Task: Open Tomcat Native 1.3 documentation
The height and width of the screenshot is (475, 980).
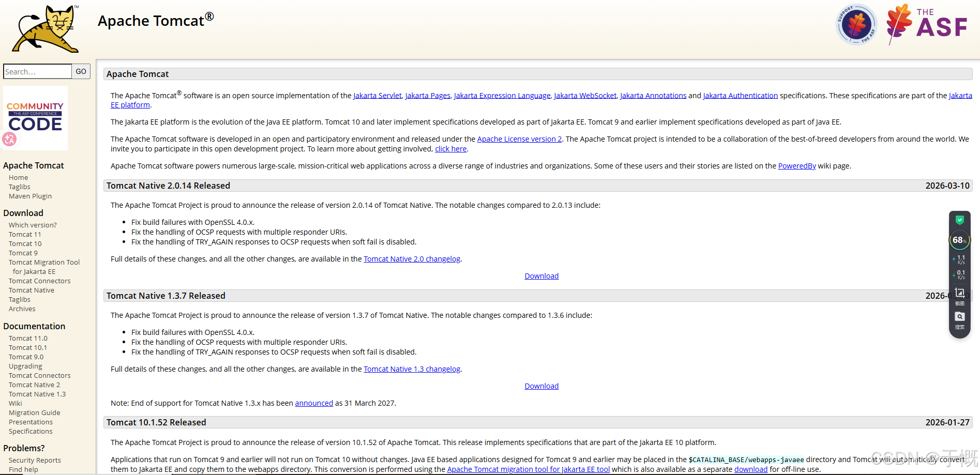Action: point(37,394)
